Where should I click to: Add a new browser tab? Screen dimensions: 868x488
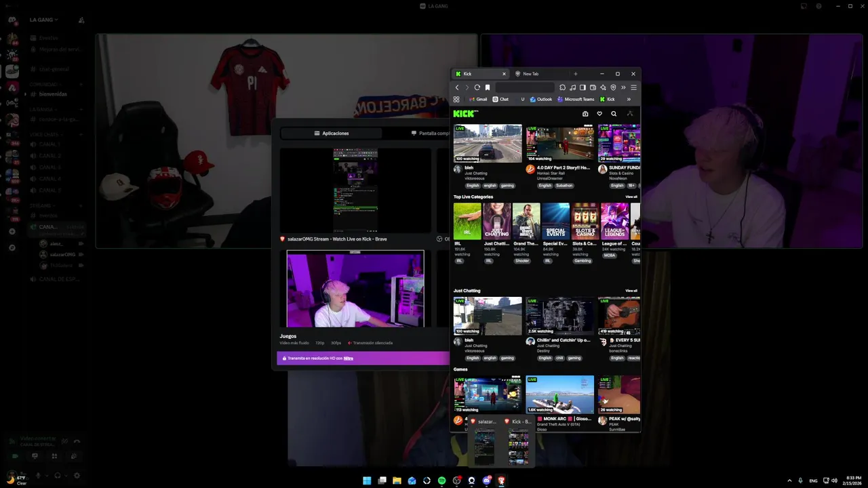pyautogui.click(x=576, y=74)
